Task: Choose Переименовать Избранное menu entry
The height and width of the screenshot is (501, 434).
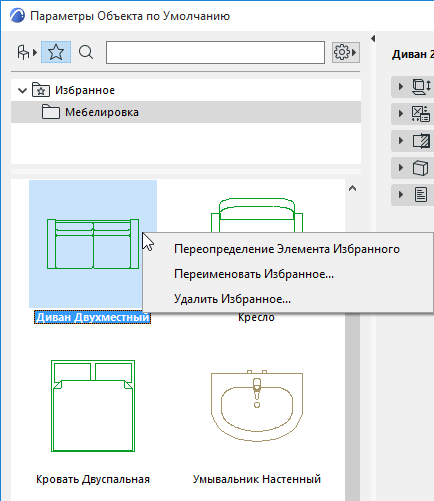Action: pyautogui.click(x=254, y=274)
